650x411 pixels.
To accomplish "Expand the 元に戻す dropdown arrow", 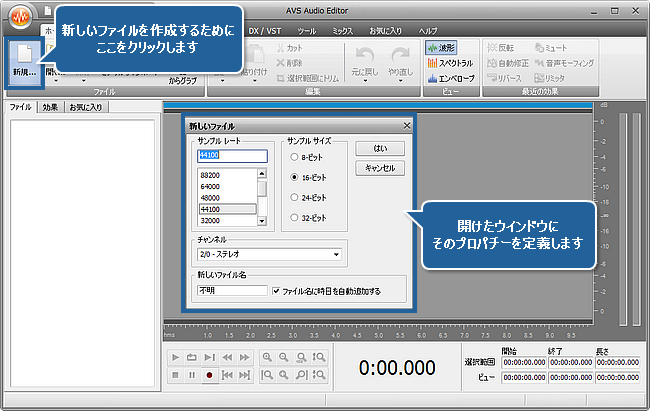I will 365,80.
